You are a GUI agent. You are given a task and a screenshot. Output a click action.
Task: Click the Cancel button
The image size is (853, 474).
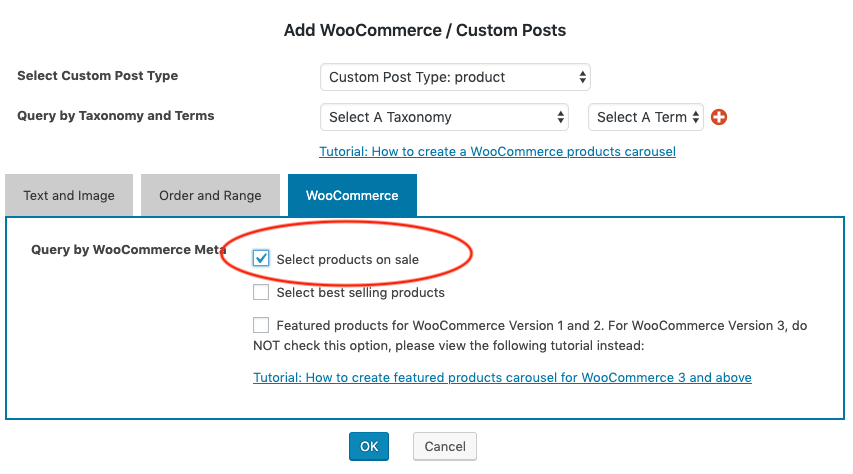click(x=445, y=446)
